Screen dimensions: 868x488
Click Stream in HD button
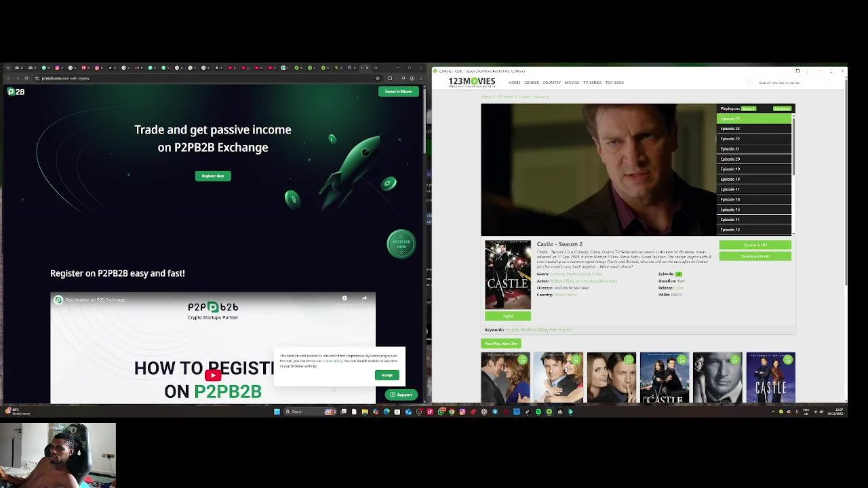pos(755,245)
